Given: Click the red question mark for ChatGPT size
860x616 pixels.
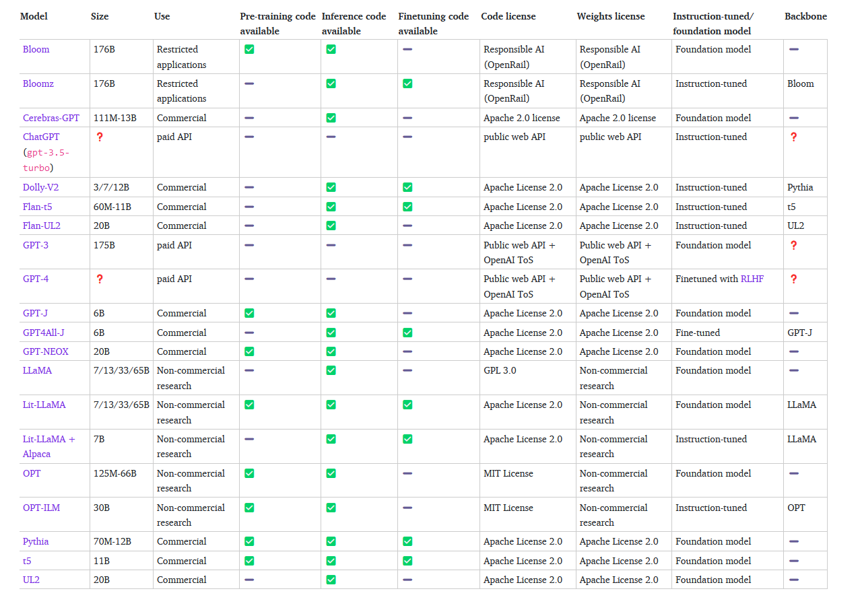Looking at the screenshot, I should pos(100,137).
